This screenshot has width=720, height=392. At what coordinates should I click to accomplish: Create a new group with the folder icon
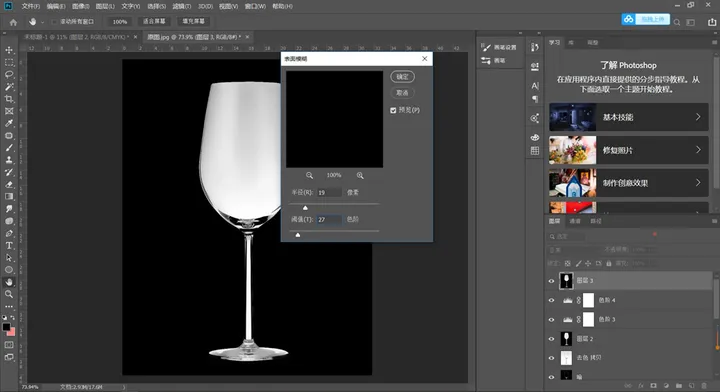[x=679, y=386]
